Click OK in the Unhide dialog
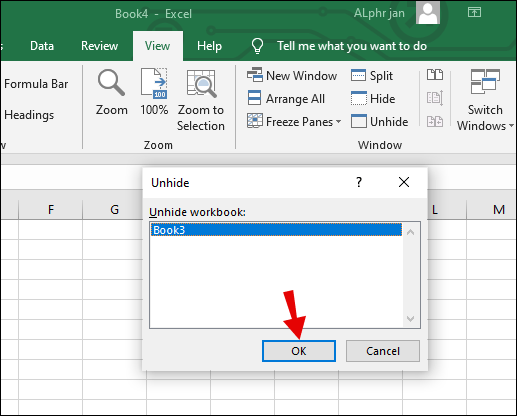 299,351
